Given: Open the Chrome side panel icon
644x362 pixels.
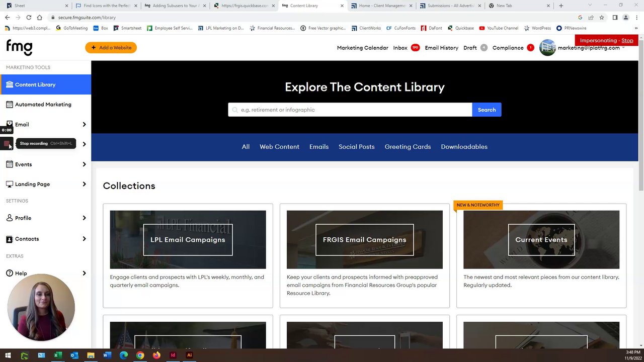Looking at the screenshot, I should [615, 17].
